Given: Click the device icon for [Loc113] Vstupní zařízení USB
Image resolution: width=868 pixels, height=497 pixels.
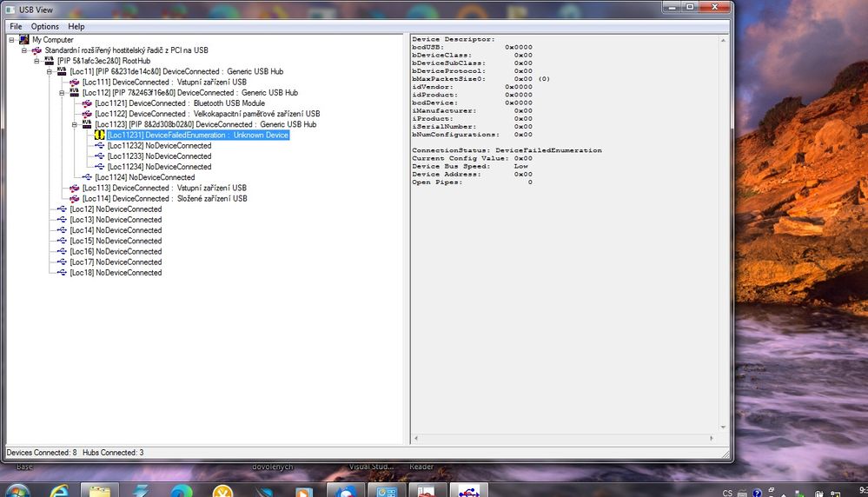Looking at the screenshot, I should coord(74,189).
